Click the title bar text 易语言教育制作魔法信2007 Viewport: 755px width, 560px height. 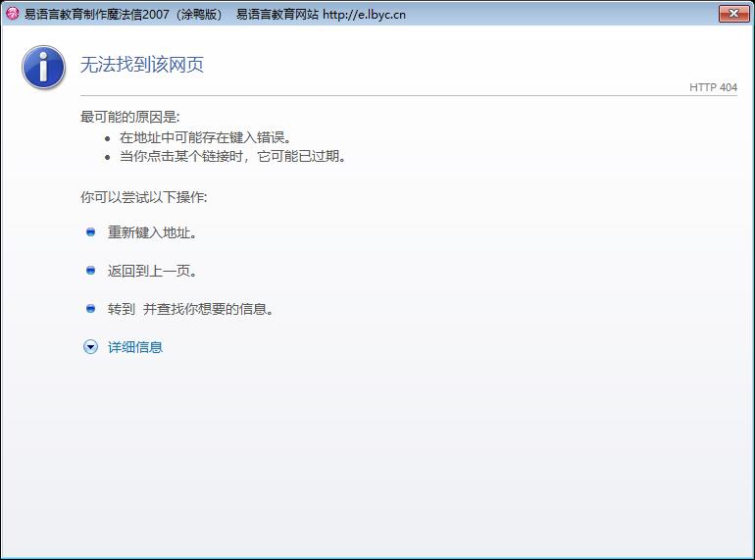tap(97, 15)
